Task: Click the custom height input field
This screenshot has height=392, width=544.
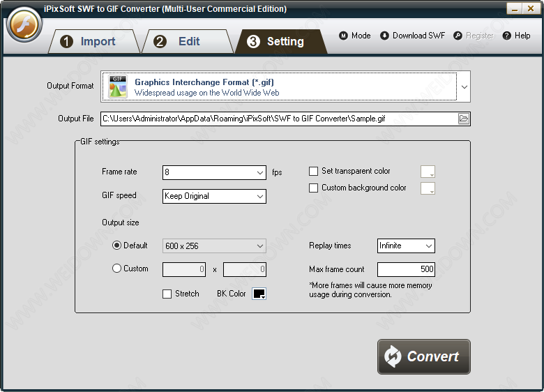Action: (245, 269)
